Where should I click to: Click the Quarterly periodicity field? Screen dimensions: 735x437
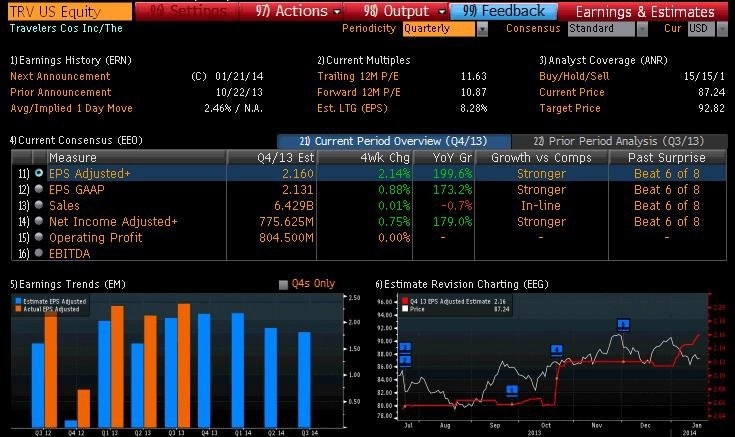click(439, 29)
